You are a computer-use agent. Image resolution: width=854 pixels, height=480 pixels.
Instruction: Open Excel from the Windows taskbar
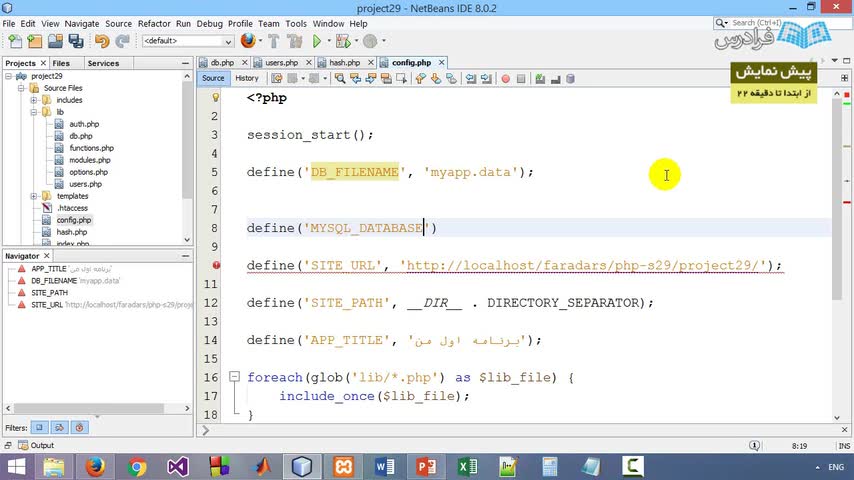(467, 467)
